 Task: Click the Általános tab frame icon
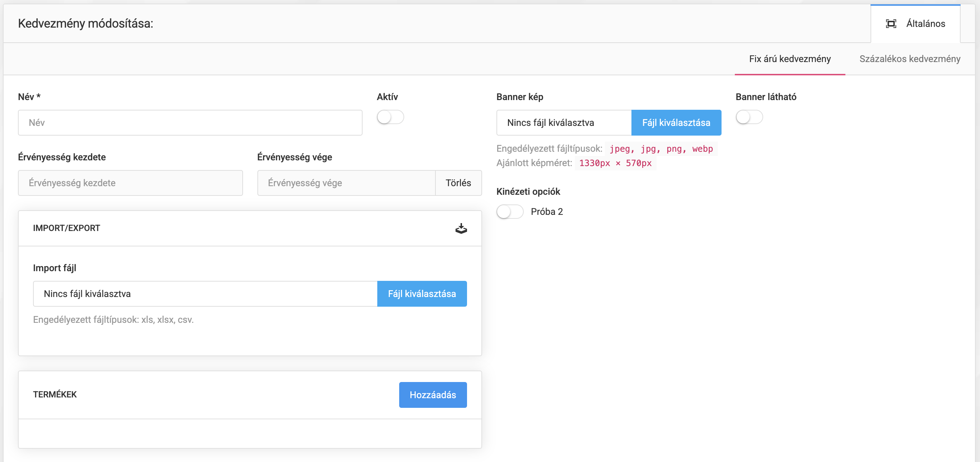click(891, 24)
